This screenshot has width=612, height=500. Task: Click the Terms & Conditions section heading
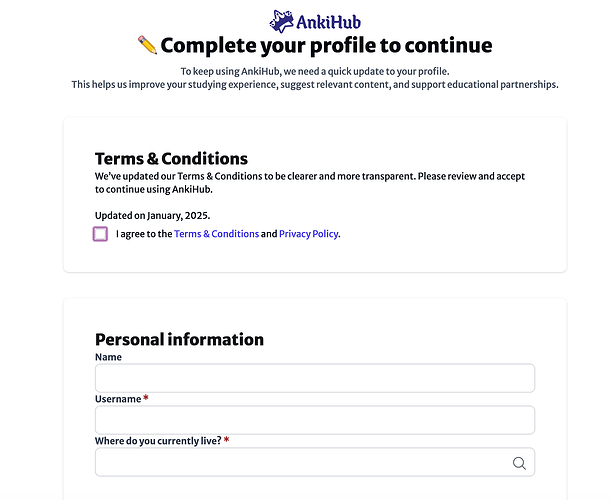(171, 158)
